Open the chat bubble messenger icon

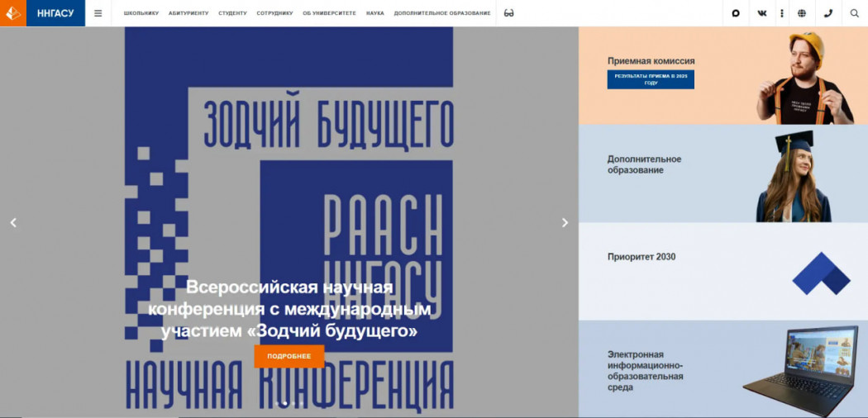(736, 13)
